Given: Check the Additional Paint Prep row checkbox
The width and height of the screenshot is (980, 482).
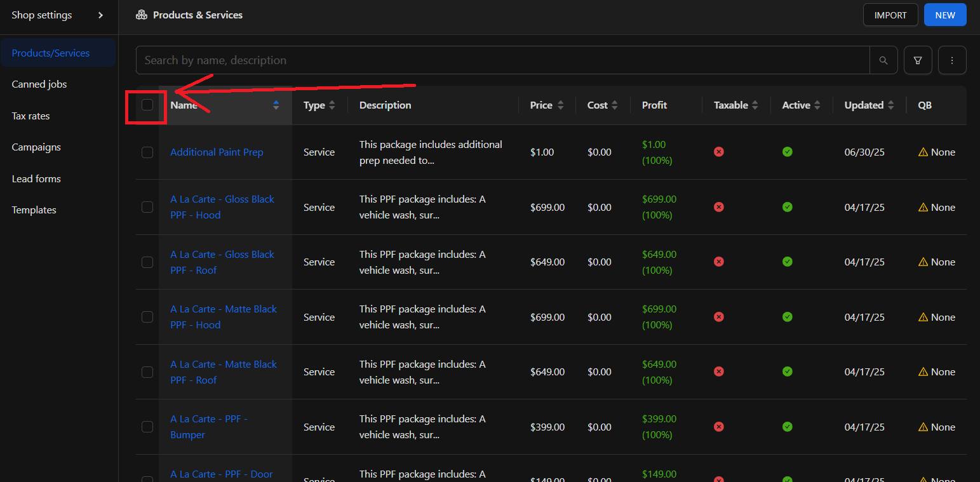Looking at the screenshot, I should point(147,152).
